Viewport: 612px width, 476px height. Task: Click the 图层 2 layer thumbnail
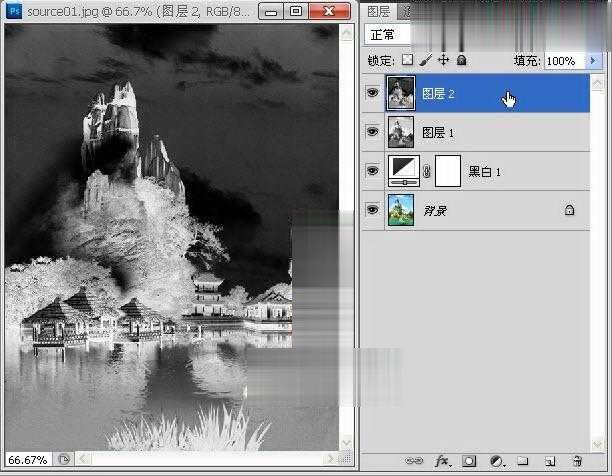(x=401, y=93)
